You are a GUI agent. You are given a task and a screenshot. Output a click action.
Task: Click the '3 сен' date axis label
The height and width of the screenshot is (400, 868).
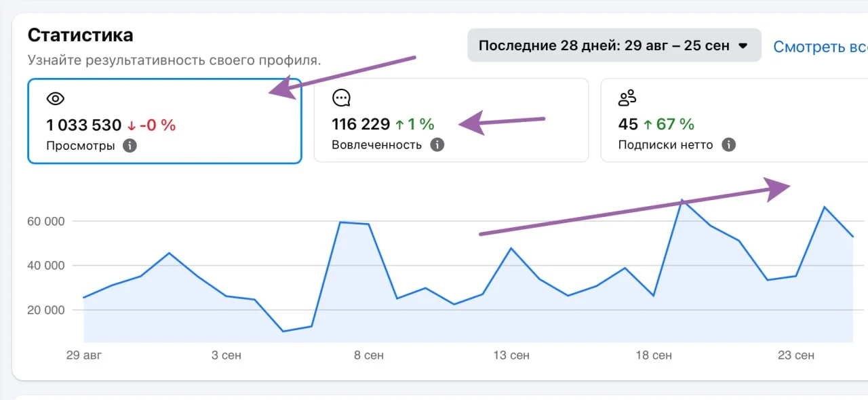click(226, 355)
